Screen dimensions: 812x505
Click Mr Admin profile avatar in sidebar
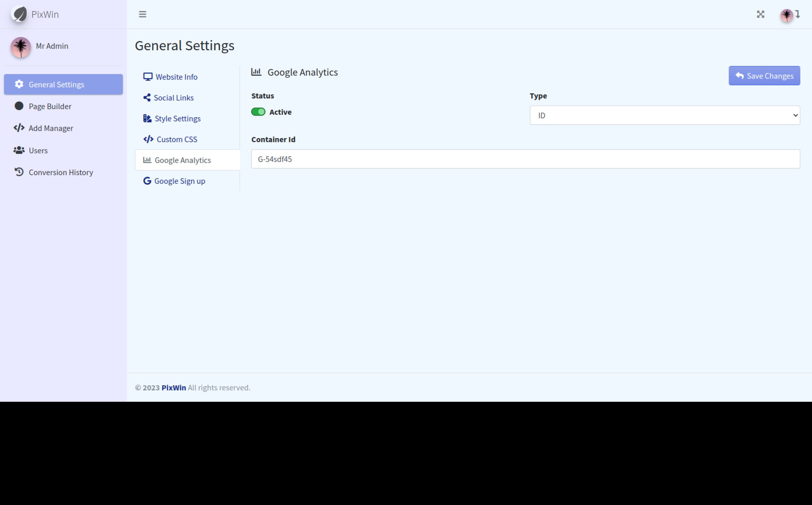pos(21,47)
